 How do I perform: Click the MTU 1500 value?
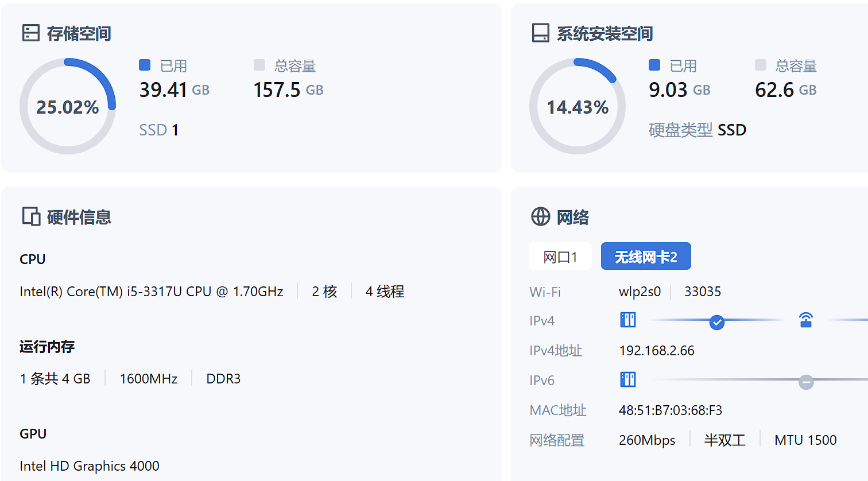click(x=805, y=440)
